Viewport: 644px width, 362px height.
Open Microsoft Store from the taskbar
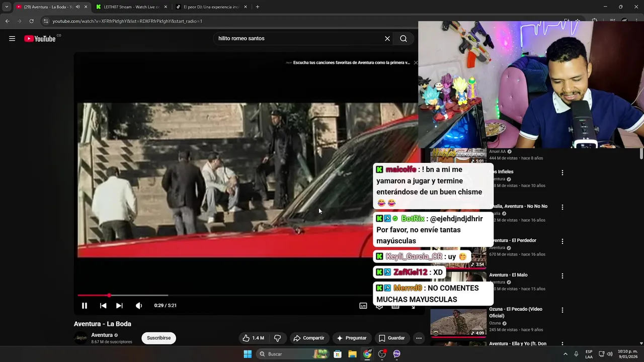pyautogui.click(x=338, y=354)
